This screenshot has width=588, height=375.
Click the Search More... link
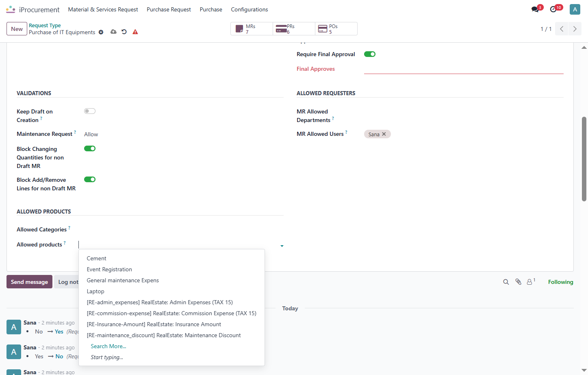tap(108, 346)
